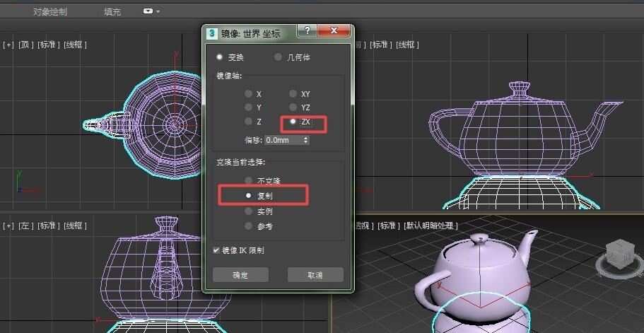
Task: Open [线框] menu in the front viewport
Action: (x=407, y=45)
